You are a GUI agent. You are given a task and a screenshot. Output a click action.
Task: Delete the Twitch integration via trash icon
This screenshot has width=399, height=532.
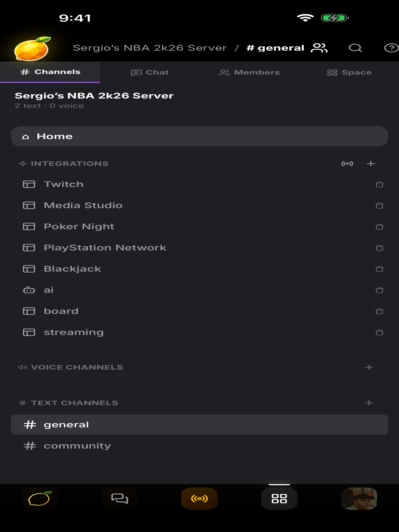click(x=379, y=184)
